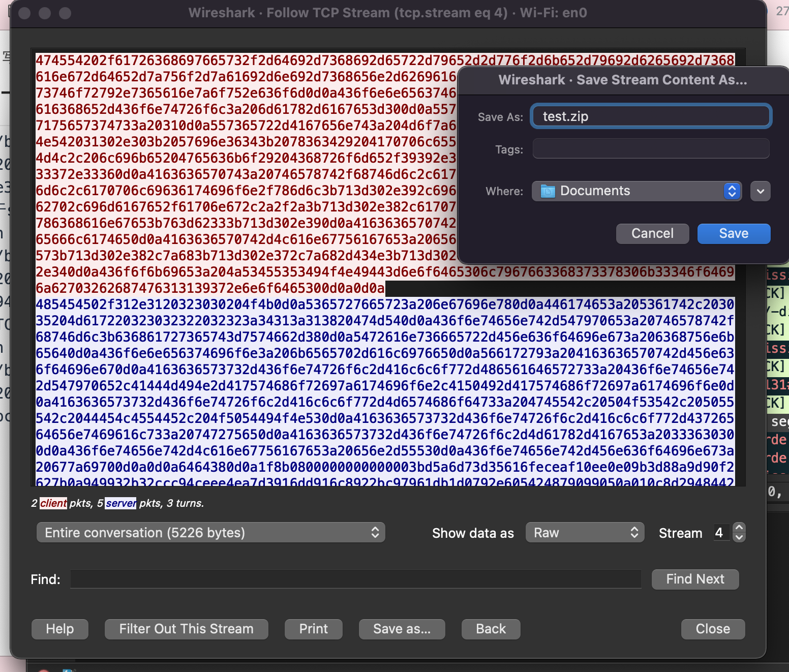Click the Stream number field
Viewport: 789px width, 672px height.
coord(720,532)
